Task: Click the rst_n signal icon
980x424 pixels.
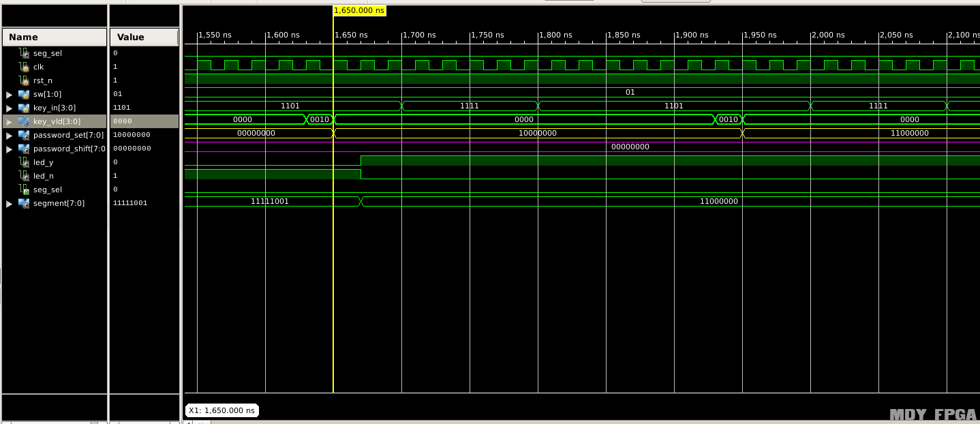Action: coord(24,80)
